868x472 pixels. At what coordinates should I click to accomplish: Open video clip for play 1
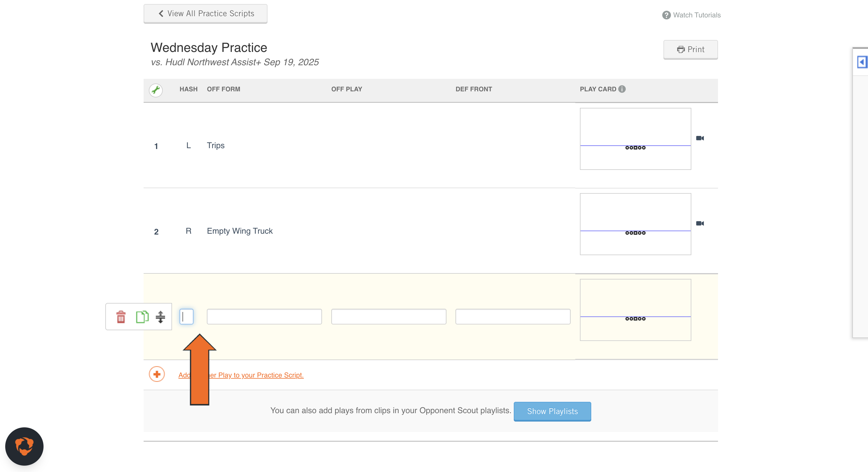tap(700, 138)
